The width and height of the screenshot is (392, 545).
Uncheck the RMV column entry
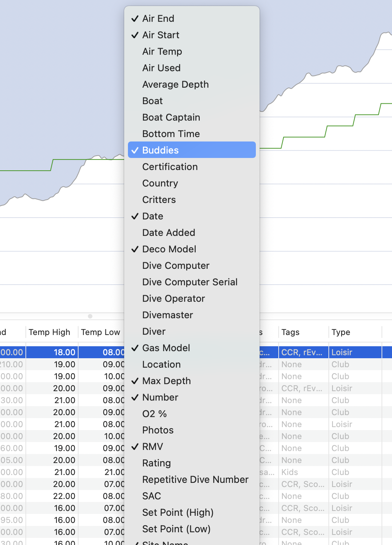coord(153,447)
